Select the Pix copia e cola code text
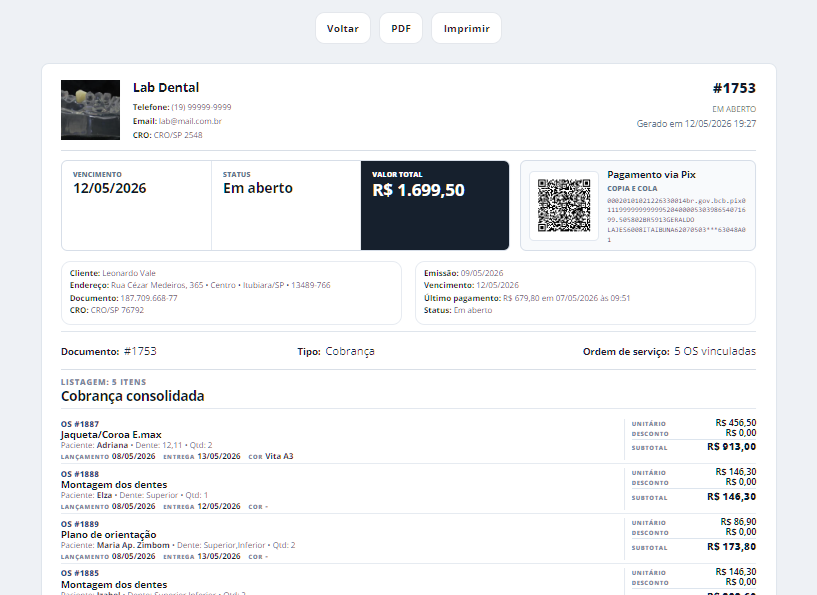817x595 pixels. [676, 220]
